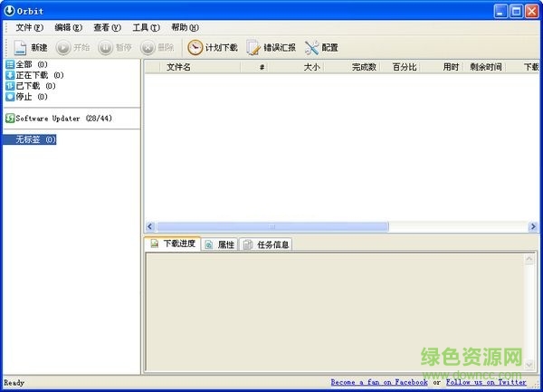Viewport: 543px width, 392px height.
Task: Sort by Remaining Time (剩余时间) column
Action: tap(484, 67)
